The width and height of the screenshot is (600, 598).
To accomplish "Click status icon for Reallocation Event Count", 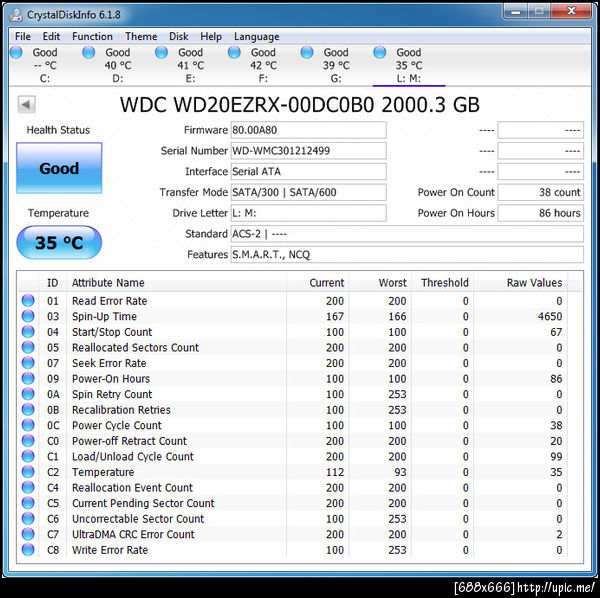I will click(28, 487).
